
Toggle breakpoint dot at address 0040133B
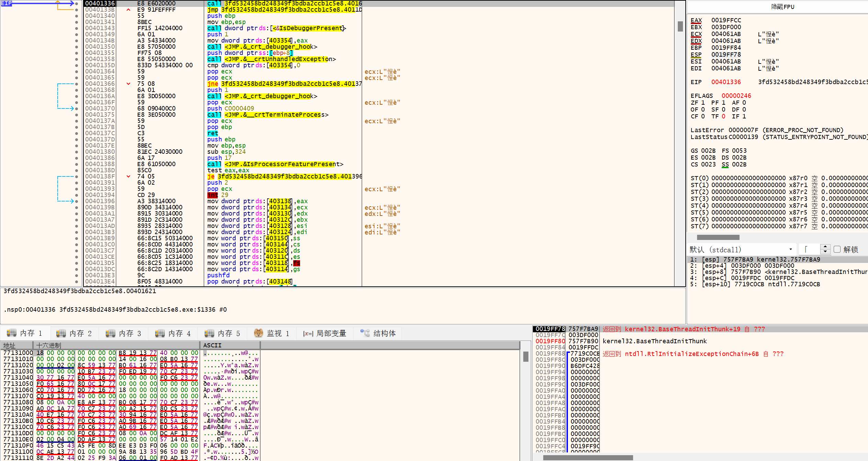point(77,10)
